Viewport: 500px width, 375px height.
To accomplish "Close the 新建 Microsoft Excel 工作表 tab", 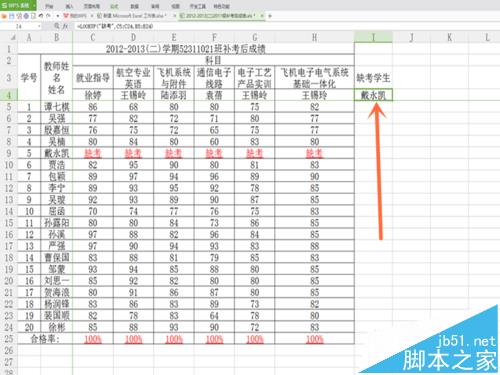I will coord(174,16).
